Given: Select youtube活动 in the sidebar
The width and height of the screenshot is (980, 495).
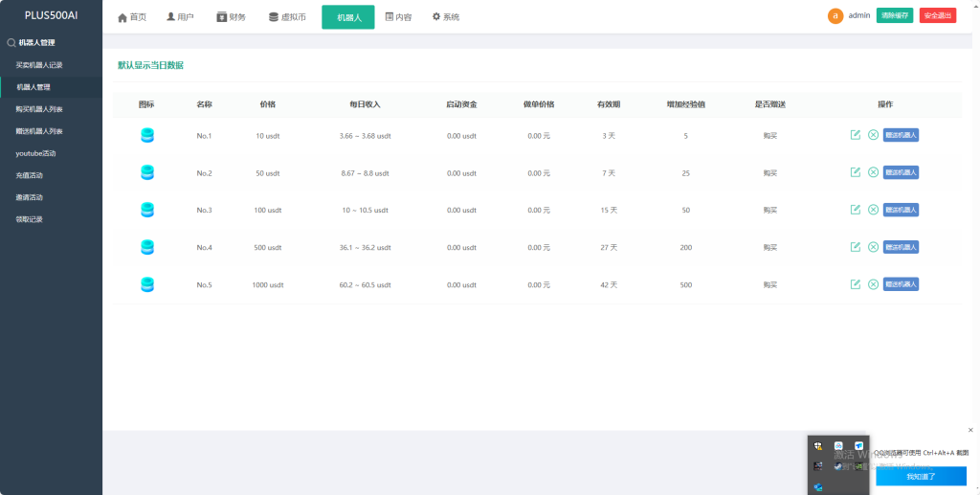Looking at the screenshot, I should pos(36,153).
